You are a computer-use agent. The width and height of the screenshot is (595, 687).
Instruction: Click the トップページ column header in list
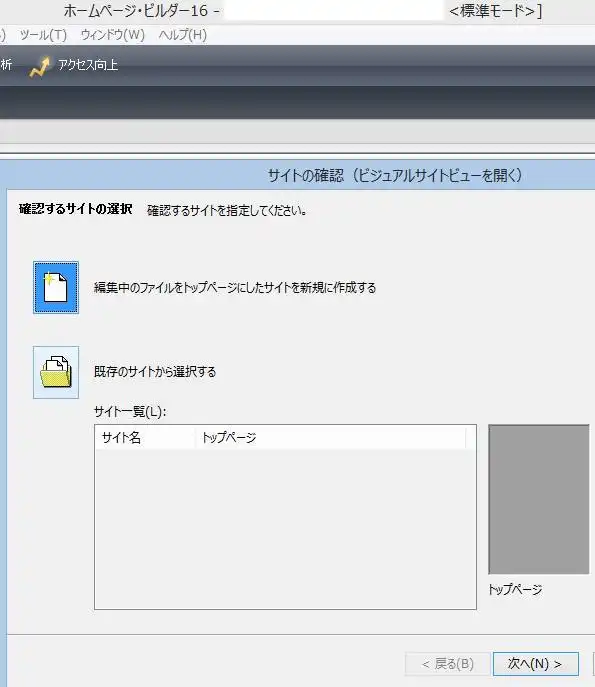[x=330, y=437]
